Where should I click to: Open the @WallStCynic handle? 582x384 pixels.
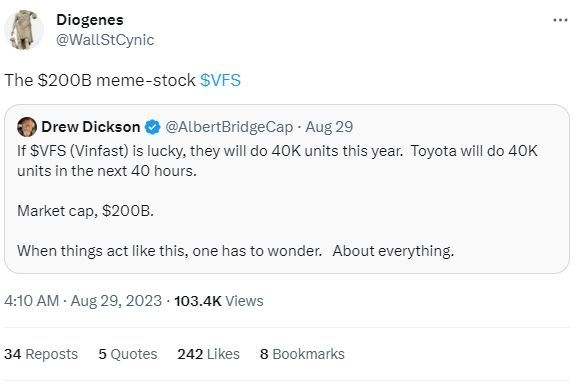pos(105,40)
